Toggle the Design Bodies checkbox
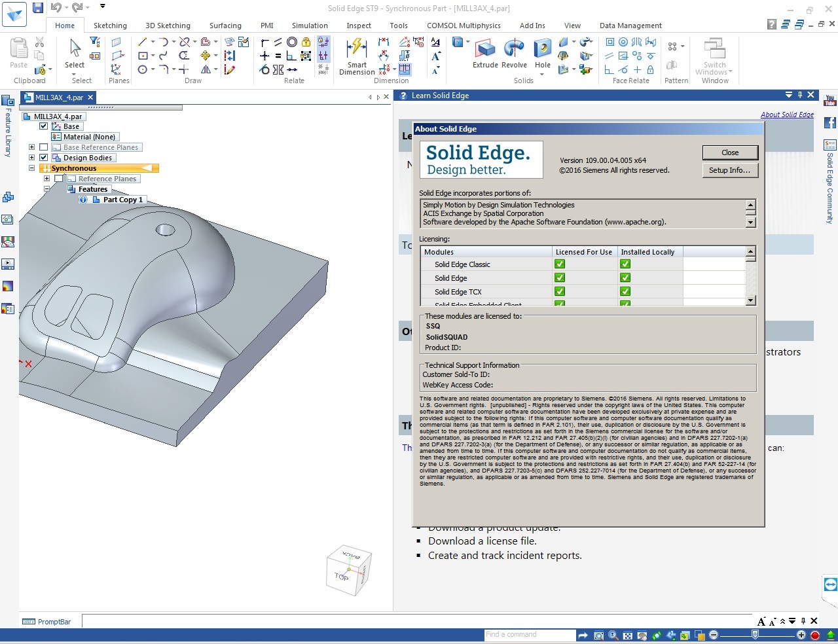Image resolution: width=838 pixels, height=644 pixels. click(44, 158)
